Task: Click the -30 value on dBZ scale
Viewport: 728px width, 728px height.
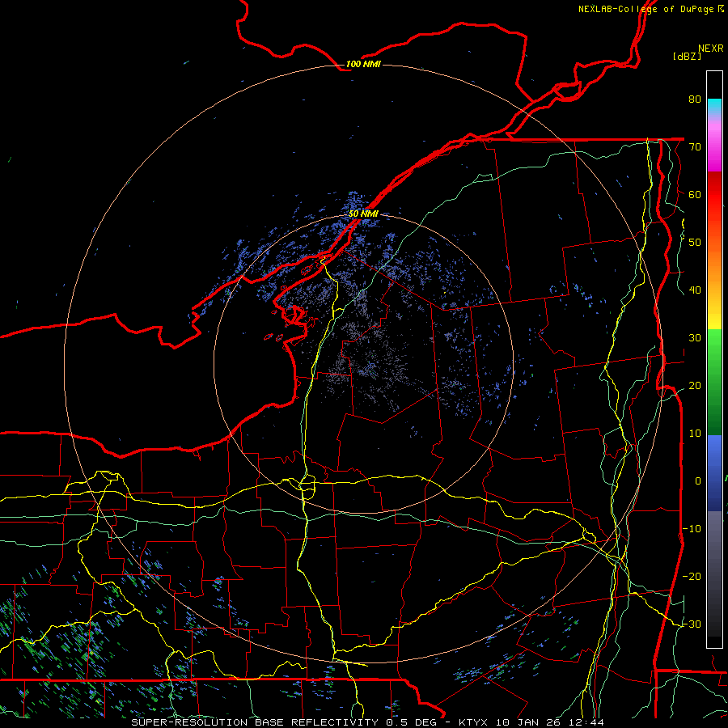Action: coord(692,624)
